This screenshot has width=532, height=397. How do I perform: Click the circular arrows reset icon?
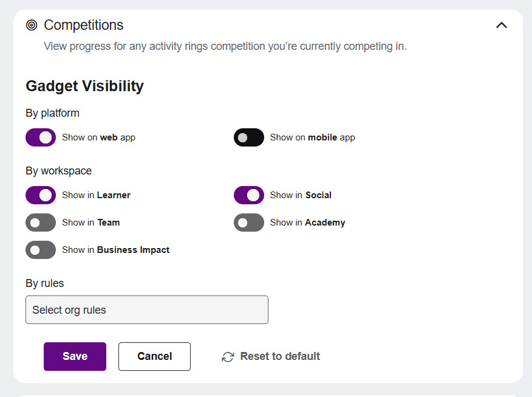pos(228,357)
